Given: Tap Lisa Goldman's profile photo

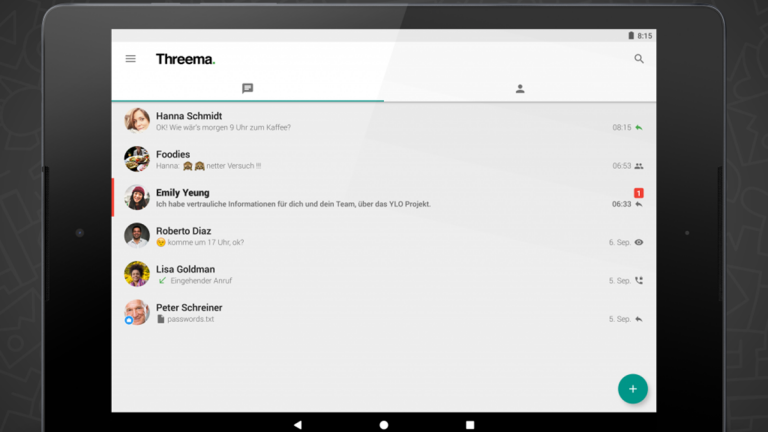Looking at the screenshot, I should pyautogui.click(x=137, y=274).
